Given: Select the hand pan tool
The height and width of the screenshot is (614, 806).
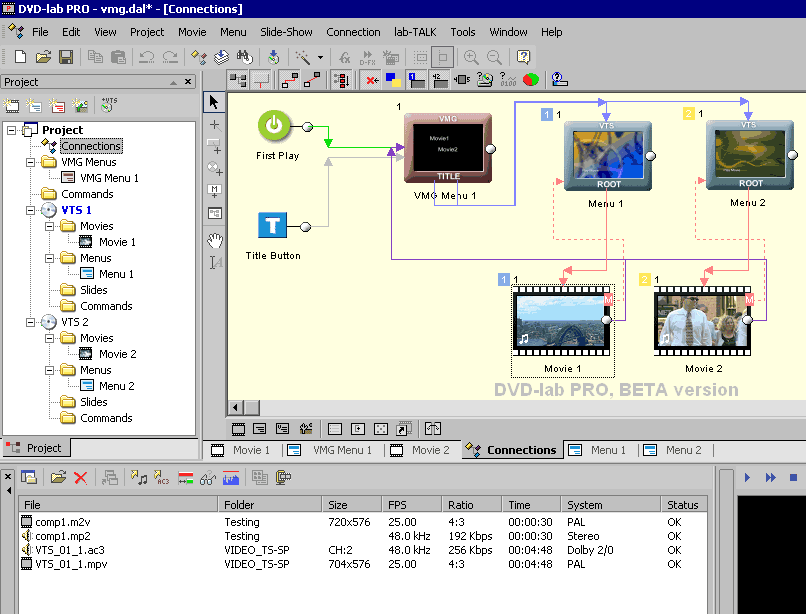Looking at the screenshot, I should click(x=215, y=240).
